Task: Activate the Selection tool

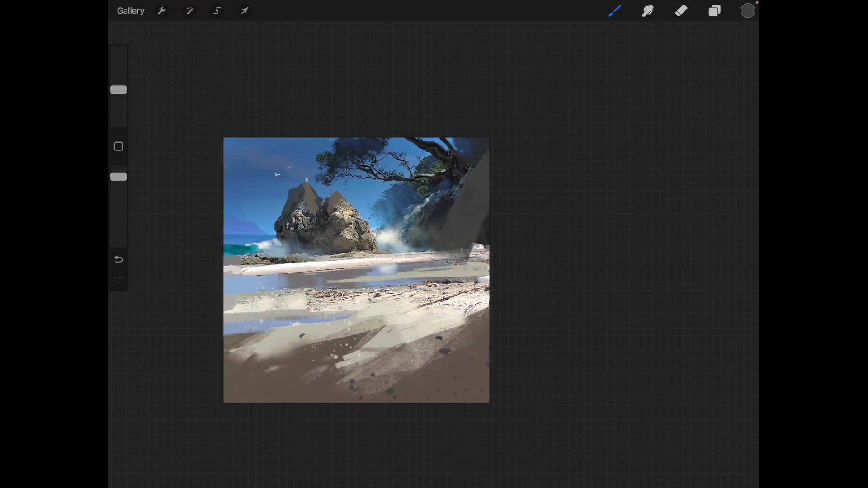Action: [217, 11]
